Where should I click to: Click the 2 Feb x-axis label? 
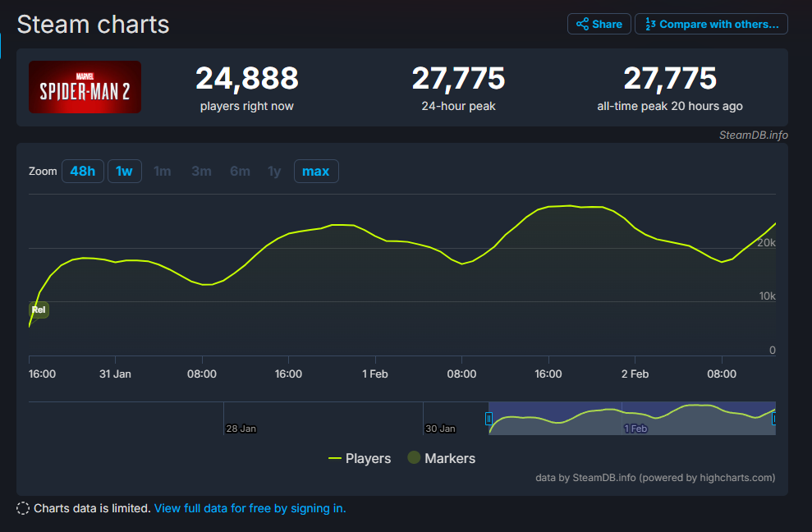point(635,374)
